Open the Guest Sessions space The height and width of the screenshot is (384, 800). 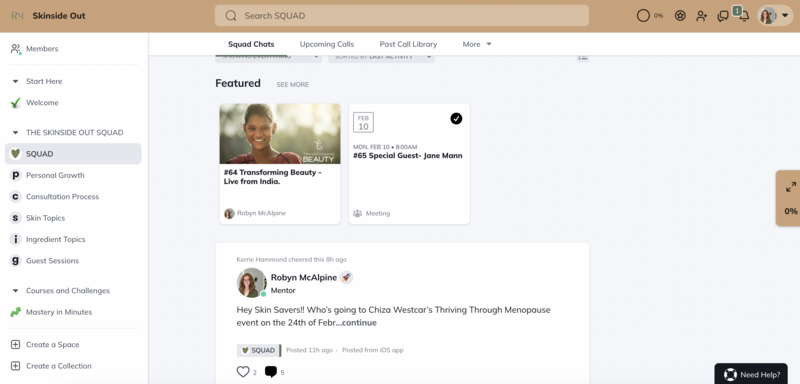click(x=53, y=261)
